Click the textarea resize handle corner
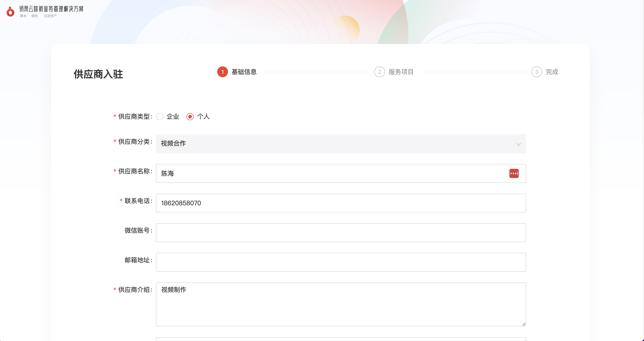Image resolution: width=644 pixels, height=341 pixels. [x=524, y=324]
